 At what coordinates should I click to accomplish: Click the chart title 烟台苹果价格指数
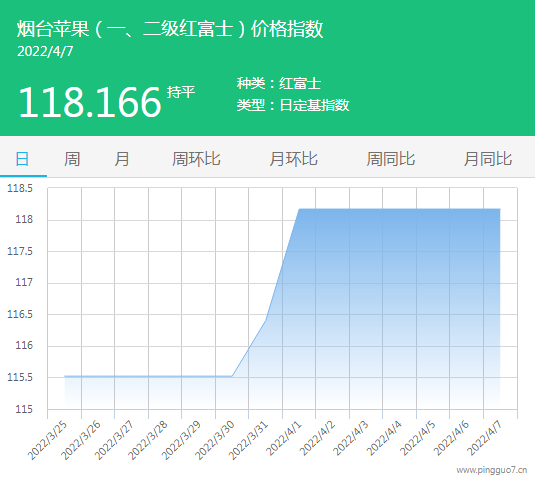click(x=170, y=29)
